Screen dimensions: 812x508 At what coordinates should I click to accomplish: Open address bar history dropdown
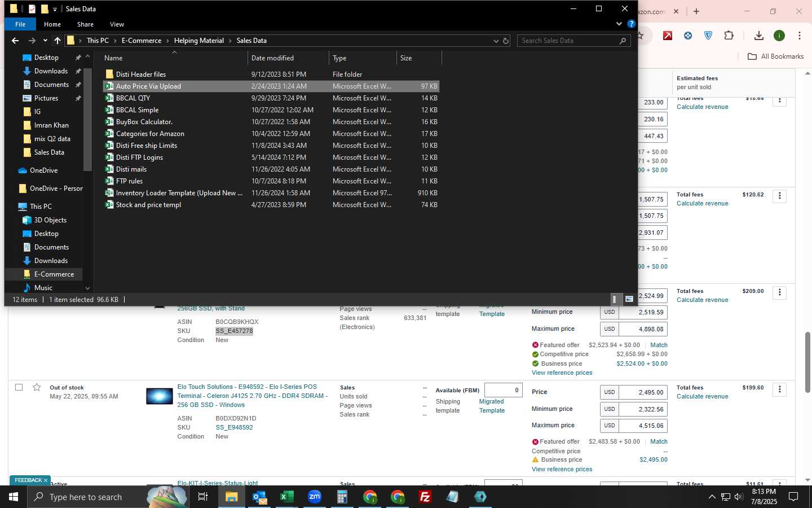click(496, 41)
